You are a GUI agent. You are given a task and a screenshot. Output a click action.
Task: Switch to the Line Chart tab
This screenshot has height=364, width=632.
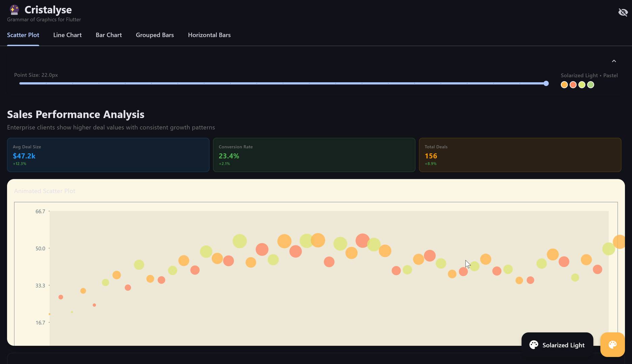pos(67,35)
